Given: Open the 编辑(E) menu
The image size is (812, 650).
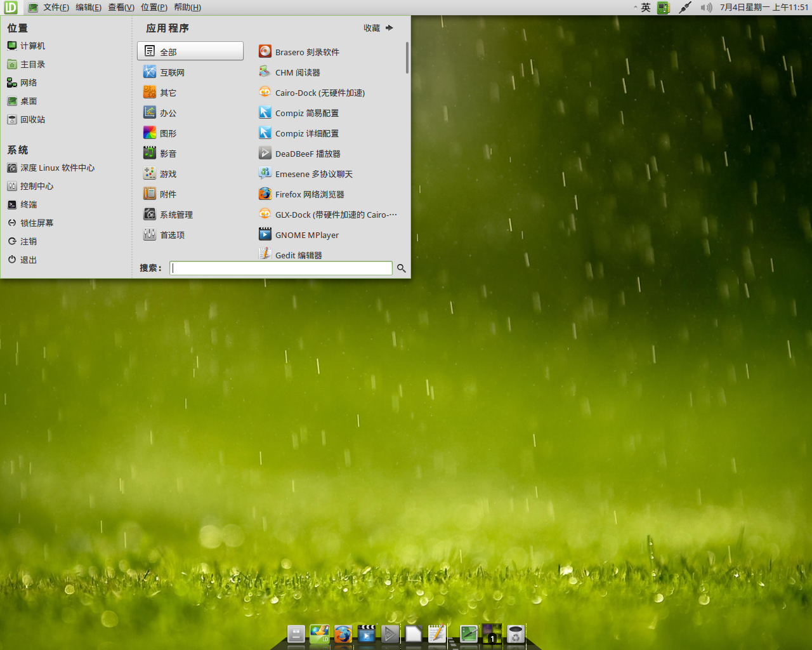Looking at the screenshot, I should (x=88, y=8).
